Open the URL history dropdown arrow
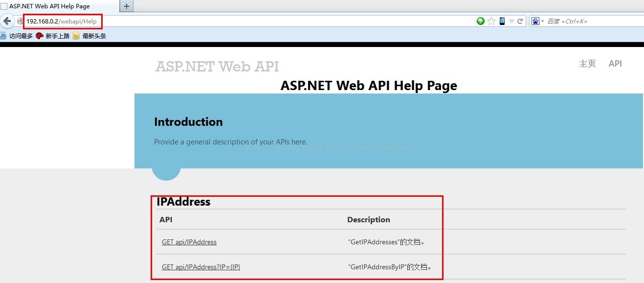Viewport: 644px width, 283px height. (x=511, y=21)
